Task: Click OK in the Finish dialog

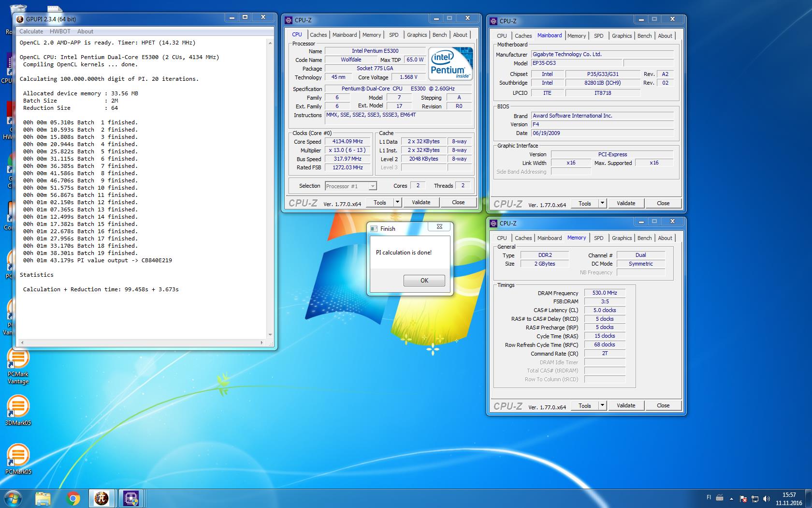Action: click(x=424, y=281)
